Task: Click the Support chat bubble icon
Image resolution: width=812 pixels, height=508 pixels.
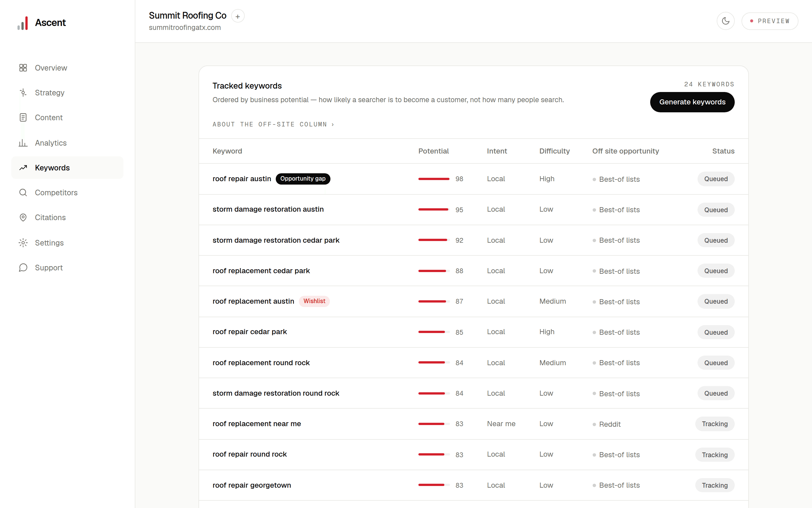Action: (x=23, y=268)
